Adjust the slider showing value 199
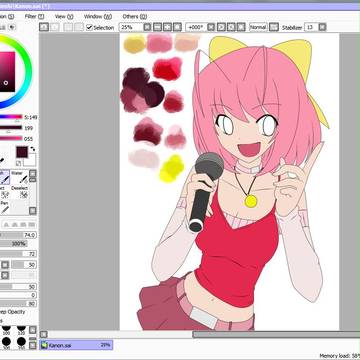This screenshot has width=360, height=360. 11,128
